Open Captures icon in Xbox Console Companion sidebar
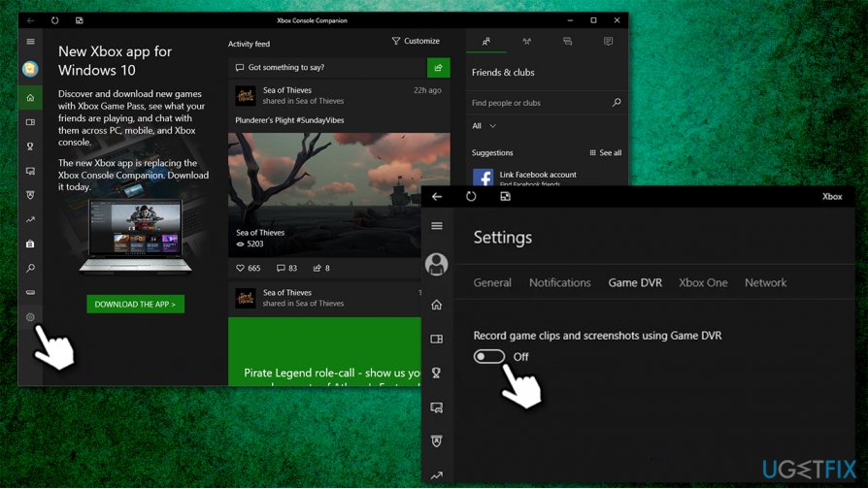868x489 pixels. pyautogui.click(x=30, y=171)
